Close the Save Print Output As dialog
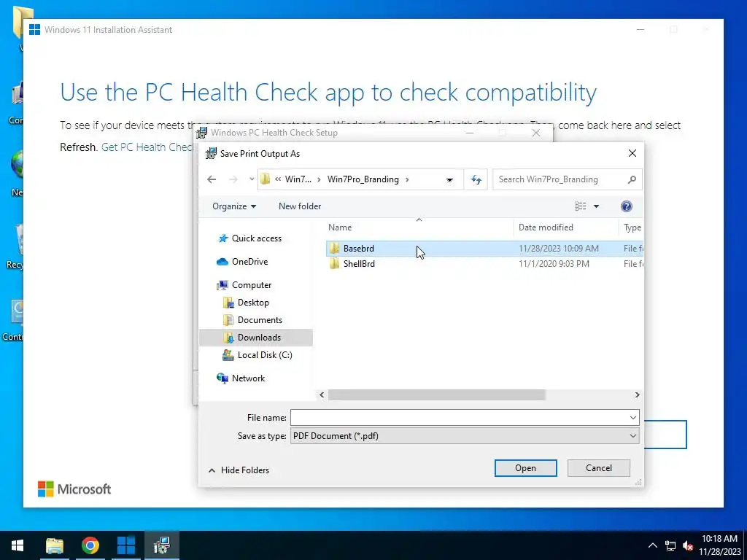This screenshot has width=747, height=560. [632, 153]
